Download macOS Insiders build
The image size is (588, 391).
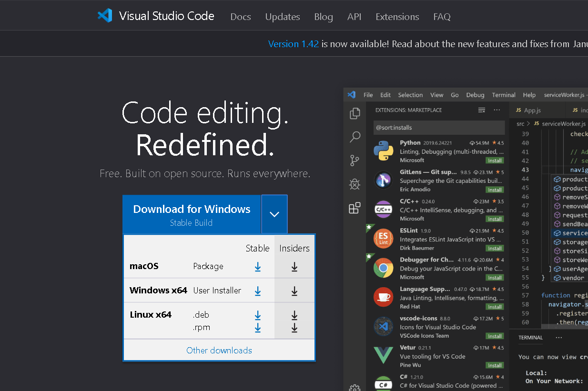click(x=294, y=267)
